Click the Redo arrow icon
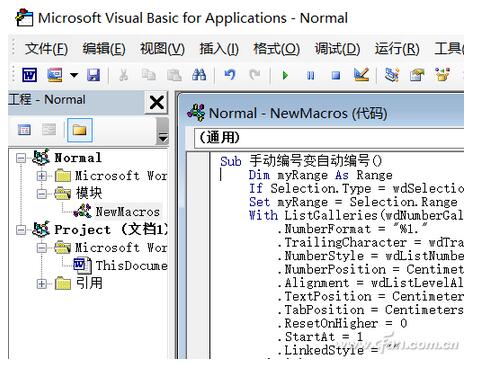The width and height of the screenshot is (479, 365). click(x=255, y=75)
